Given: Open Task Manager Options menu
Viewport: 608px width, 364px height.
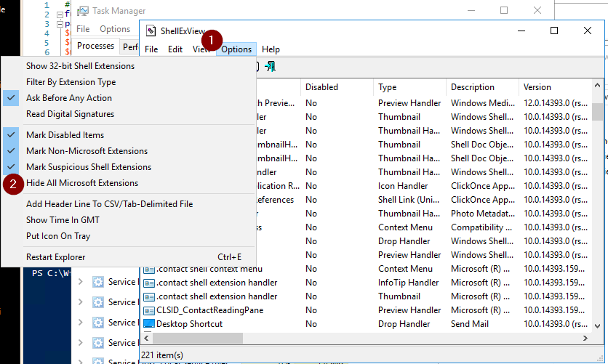Looking at the screenshot, I should (x=115, y=29).
